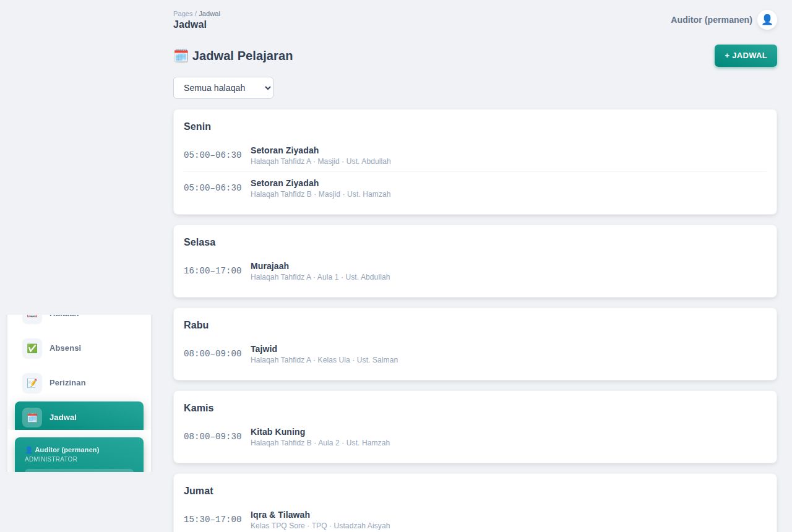Go to the Perizinan menu item

click(79, 383)
